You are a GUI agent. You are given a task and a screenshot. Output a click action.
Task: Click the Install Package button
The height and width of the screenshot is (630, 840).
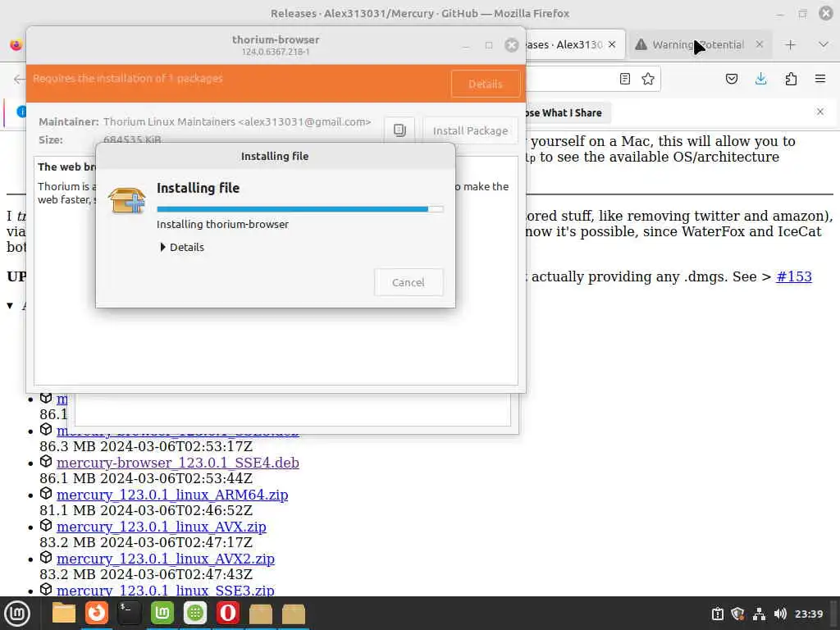tap(470, 130)
